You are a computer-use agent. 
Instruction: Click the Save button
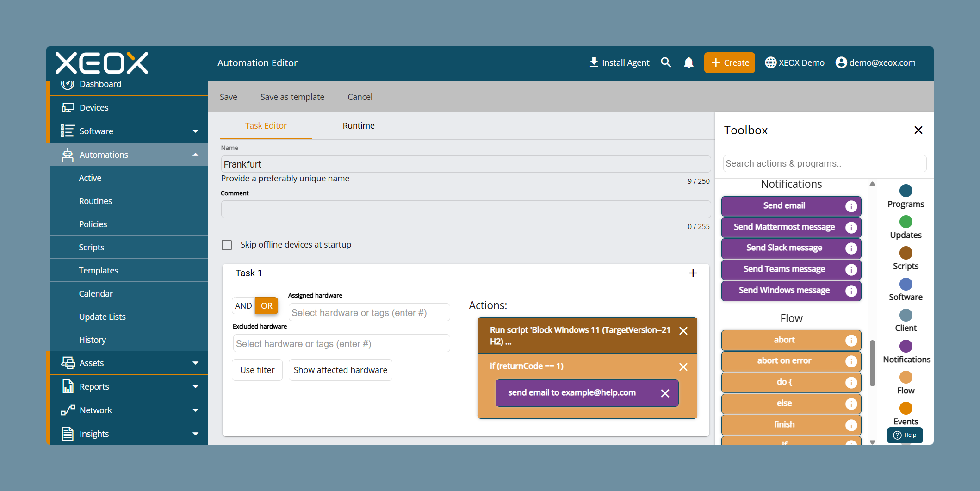click(229, 97)
